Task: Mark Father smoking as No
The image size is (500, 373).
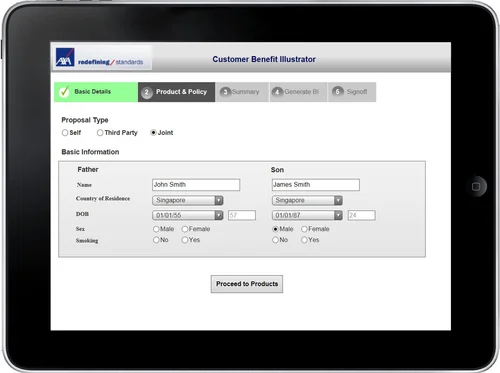Action: click(156, 240)
